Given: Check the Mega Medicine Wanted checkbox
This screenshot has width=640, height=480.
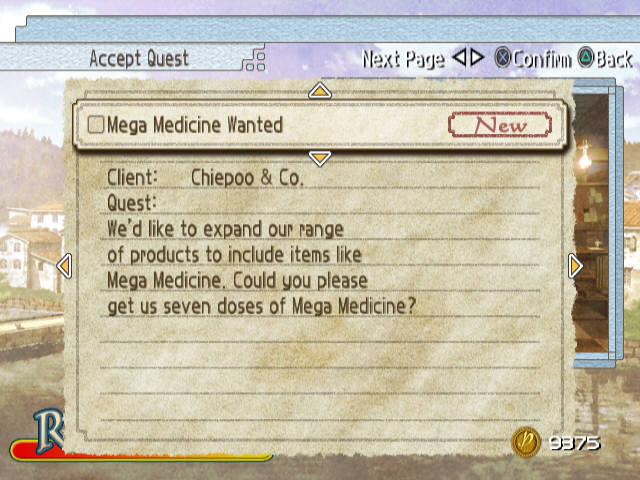Looking at the screenshot, I should [x=96, y=124].
